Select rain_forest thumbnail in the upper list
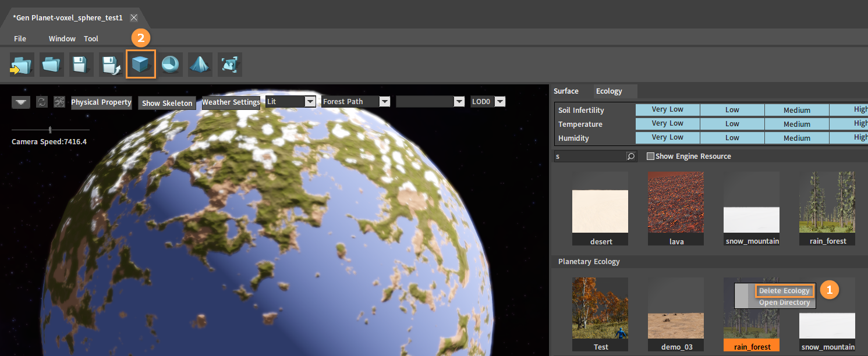 click(828, 209)
